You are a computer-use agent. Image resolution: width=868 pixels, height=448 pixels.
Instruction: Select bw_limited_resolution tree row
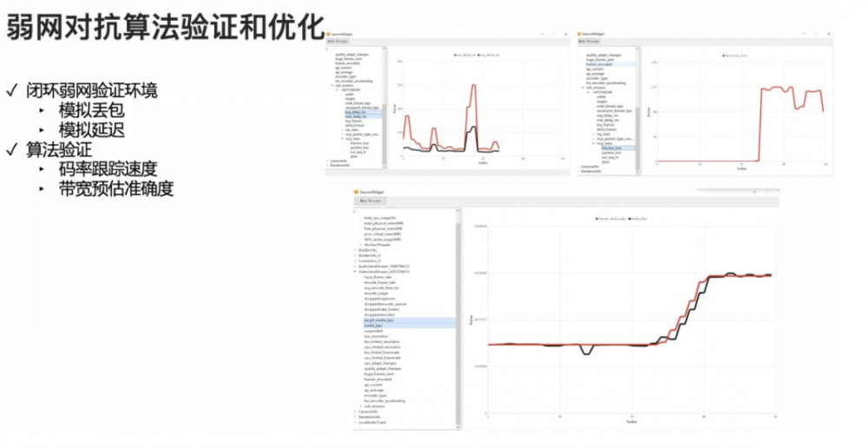(x=381, y=342)
